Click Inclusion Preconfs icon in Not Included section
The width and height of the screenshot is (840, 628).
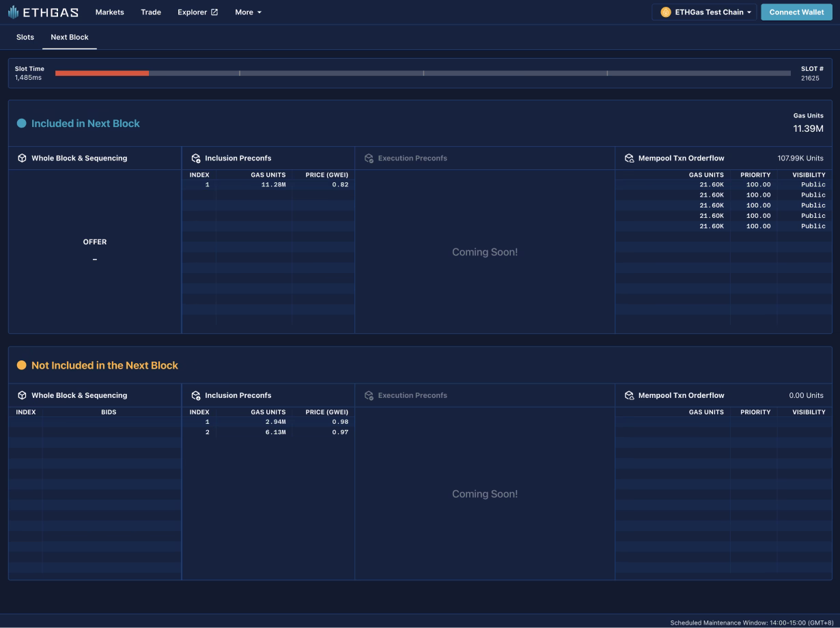(x=196, y=396)
